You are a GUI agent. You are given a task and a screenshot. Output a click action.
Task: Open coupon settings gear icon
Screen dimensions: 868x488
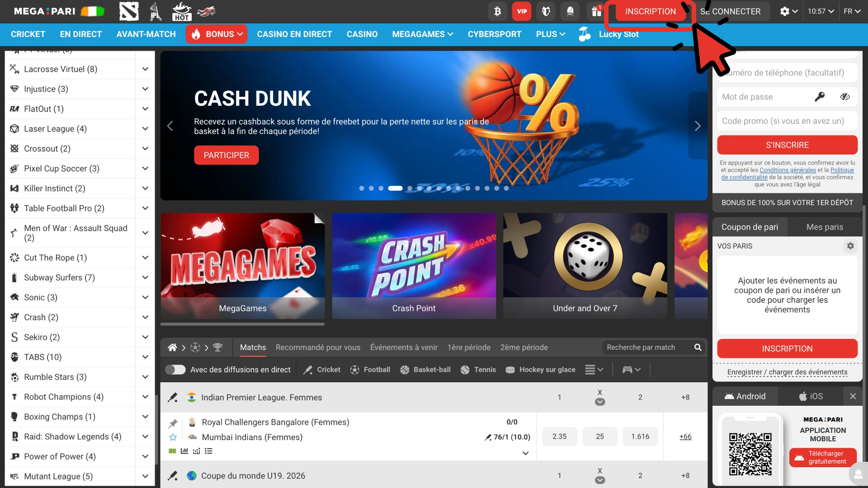click(x=850, y=246)
